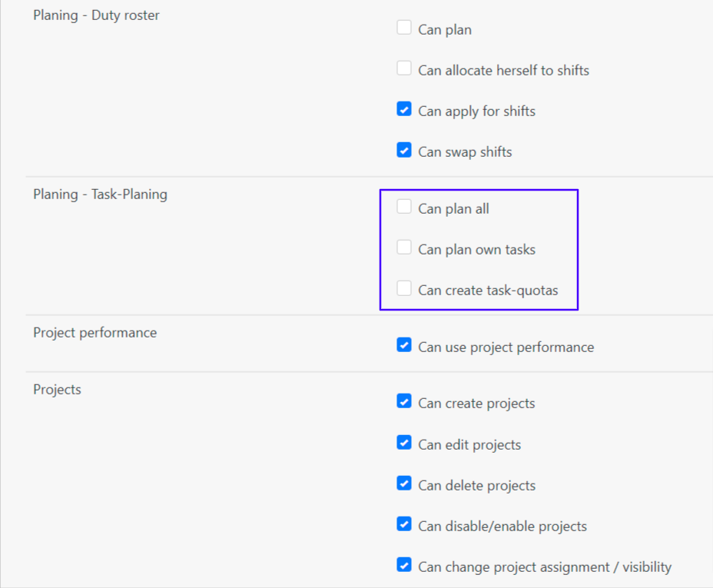
Task: Untick the 'Can edit projects' checkbox
Action: tap(404, 443)
